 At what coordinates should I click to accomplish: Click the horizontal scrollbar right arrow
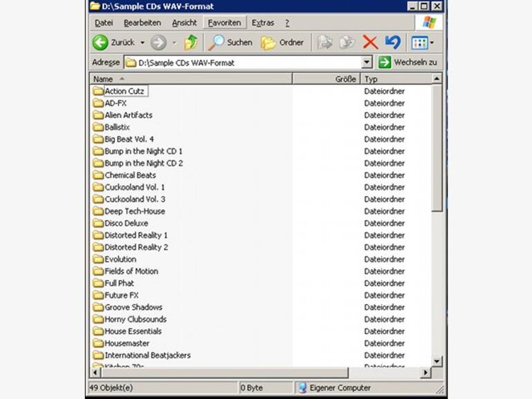426,373
